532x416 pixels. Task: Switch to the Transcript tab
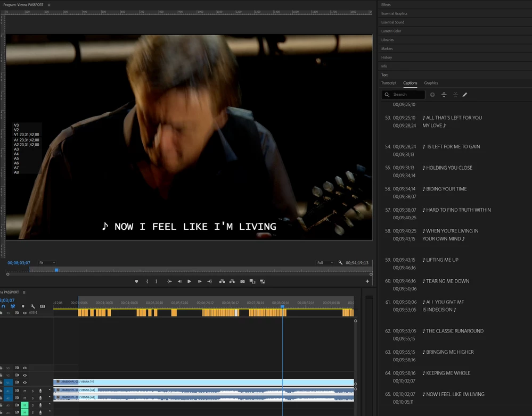click(388, 83)
